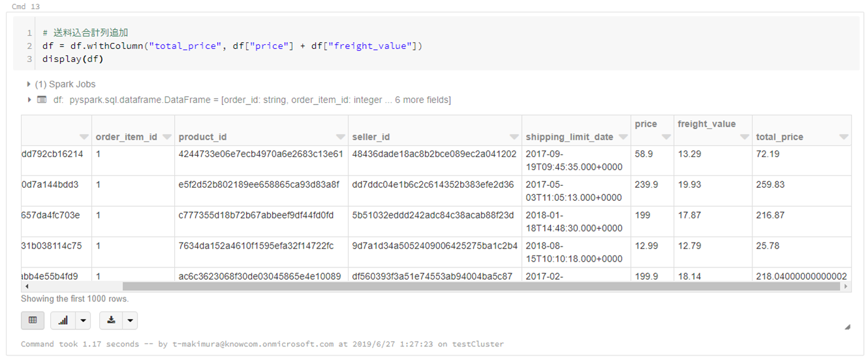Click the horizontal scrollbar thumb

point(481,286)
